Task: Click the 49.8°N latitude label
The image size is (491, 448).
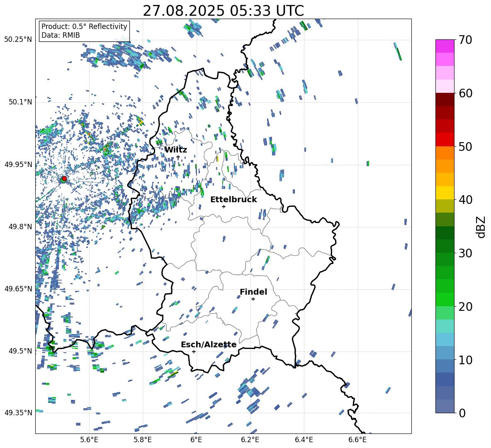Action: pyautogui.click(x=20, y=227)
